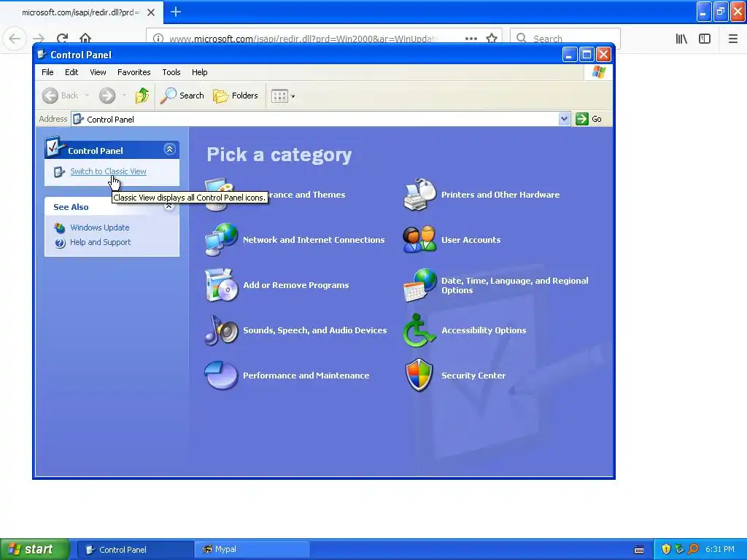Image resolution: width=747 pixels, height=560 pixels.
Task: Click the Help and Support question icon
Action: (x=60, y=243)
